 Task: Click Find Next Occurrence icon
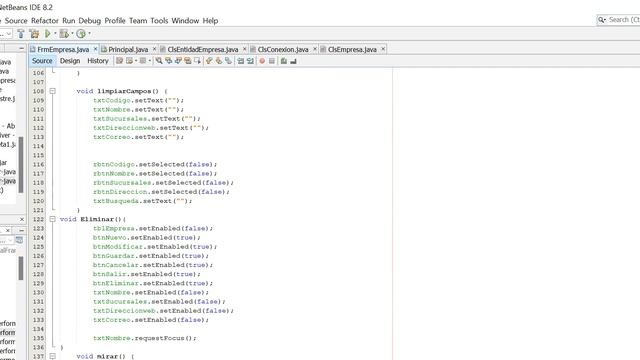click(x=178, y=61)
